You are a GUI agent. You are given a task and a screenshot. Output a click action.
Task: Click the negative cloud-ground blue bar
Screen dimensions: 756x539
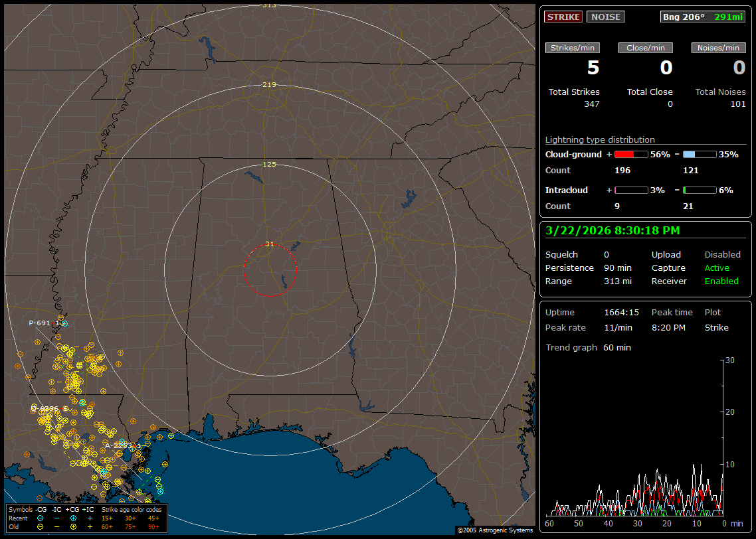[x=700, y=155]
